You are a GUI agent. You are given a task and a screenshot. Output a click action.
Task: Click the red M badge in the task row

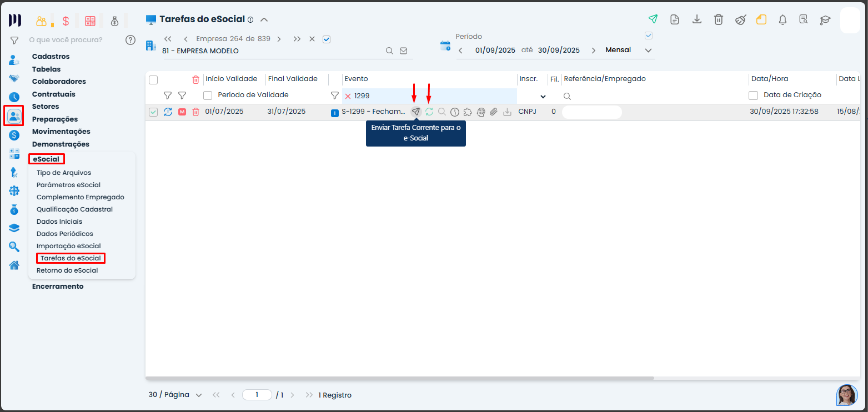[x=182, y=112]
